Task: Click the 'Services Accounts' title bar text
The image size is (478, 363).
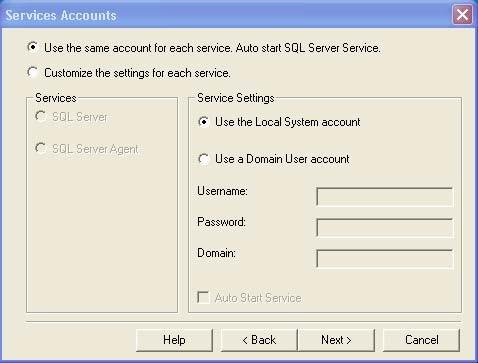Action: (61, 16)
